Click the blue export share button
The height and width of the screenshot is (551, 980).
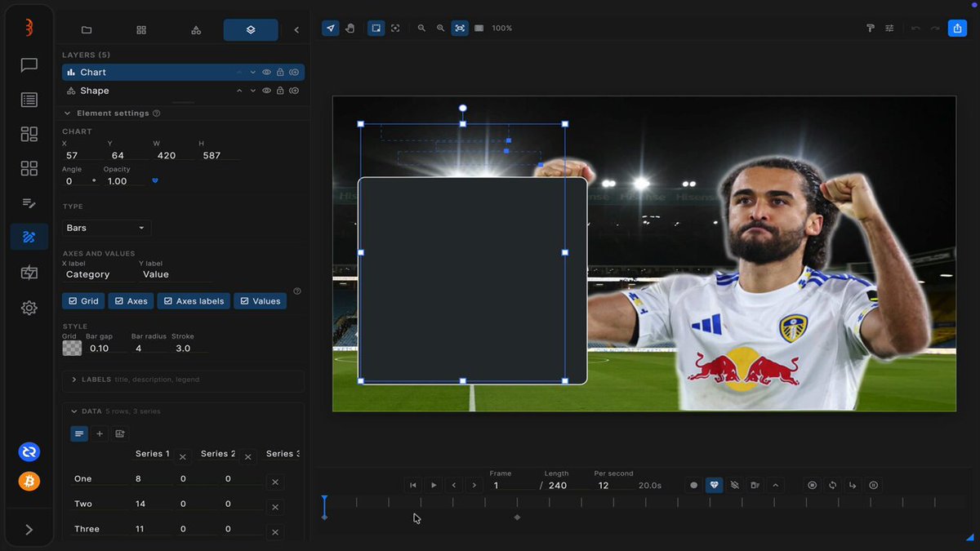pyautogui.click(x=957, y=29)
